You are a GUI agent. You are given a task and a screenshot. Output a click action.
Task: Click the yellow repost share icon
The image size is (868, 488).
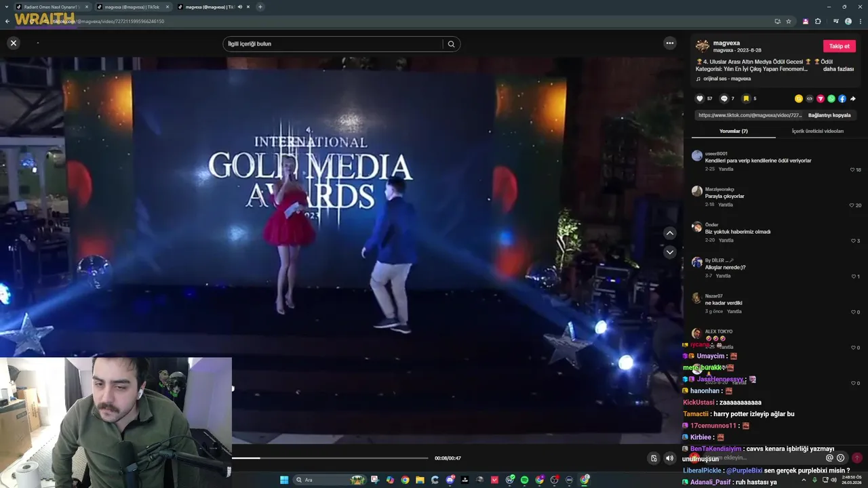tap(799, 98)
